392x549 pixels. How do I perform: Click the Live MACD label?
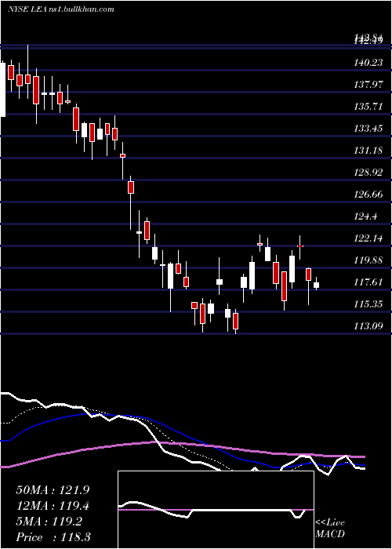[x=330, y=528]
